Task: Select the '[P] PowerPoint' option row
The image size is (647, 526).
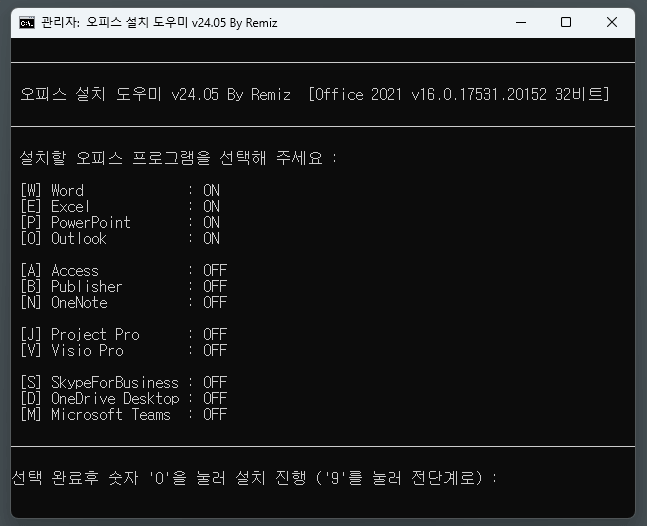Action: click(x=120, y=222)
